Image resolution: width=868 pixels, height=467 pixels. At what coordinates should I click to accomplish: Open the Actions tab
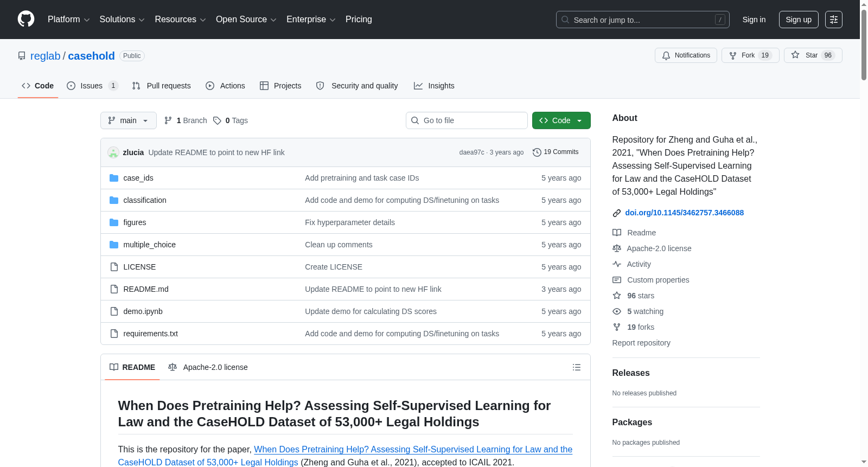(x=226, y=86)
